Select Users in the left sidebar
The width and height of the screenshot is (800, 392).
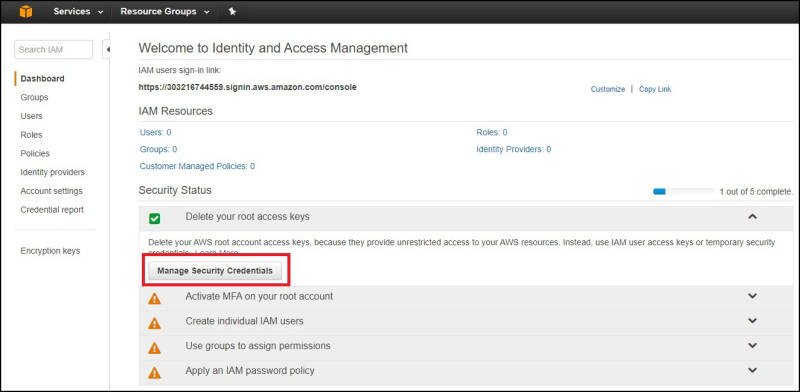coord(32,116)
